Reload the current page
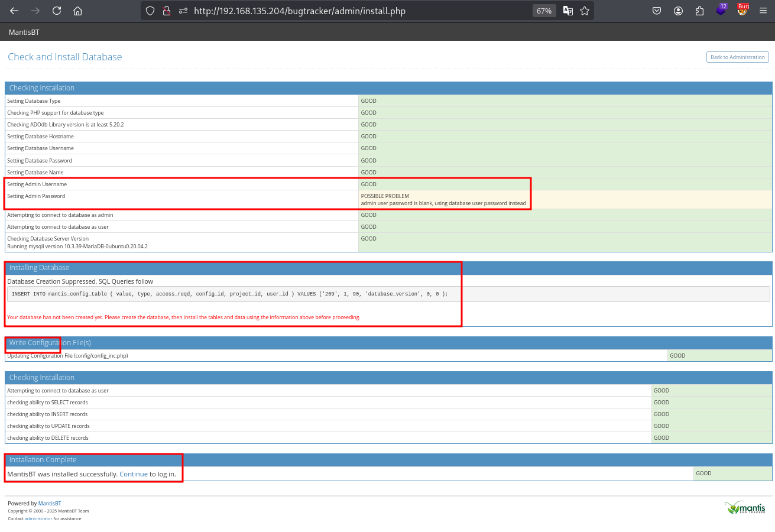Screen dimensions: 775x532 coord(57,11)
